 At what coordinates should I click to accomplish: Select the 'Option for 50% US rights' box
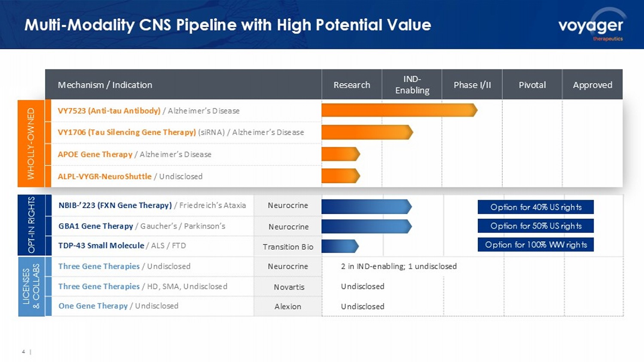click(x=536, y=226)
